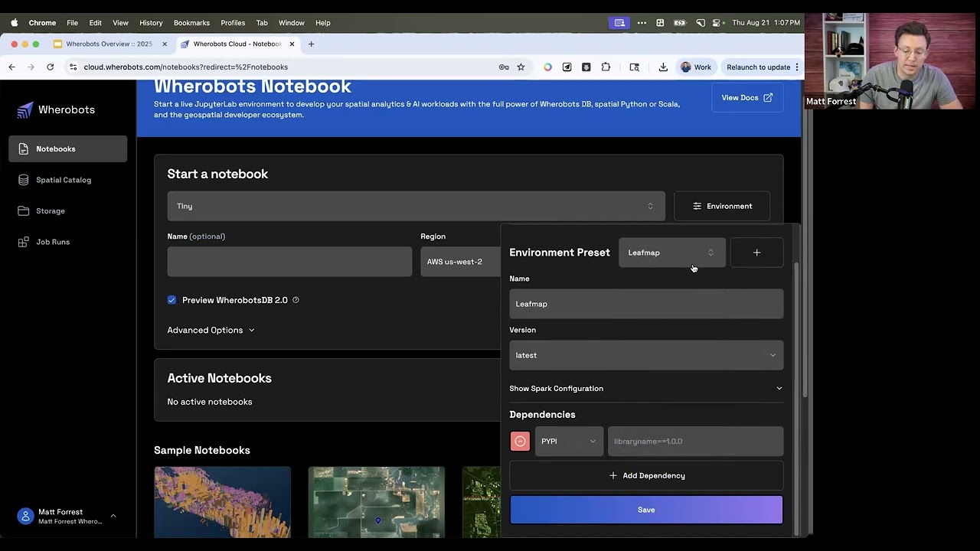Click the colorful ring extension icon
This screenshot has width=980, height=551.
click(x=547, y=67)
